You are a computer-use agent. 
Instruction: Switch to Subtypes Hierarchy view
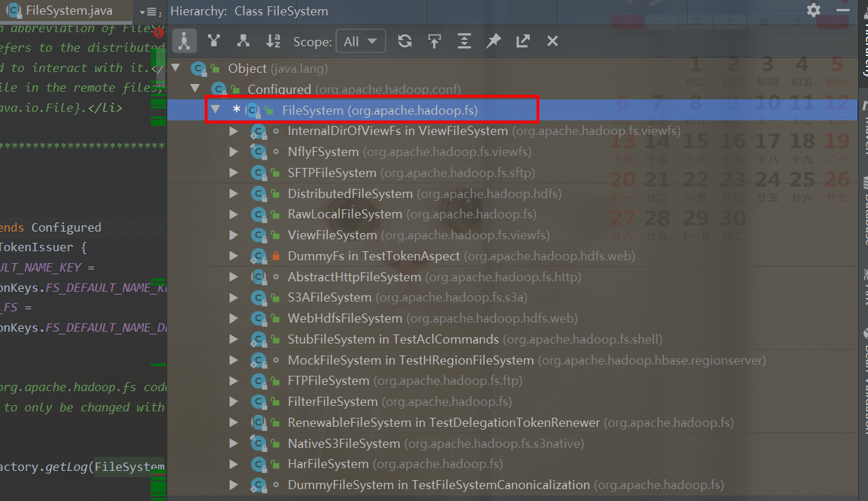click(x=243, y=41)
